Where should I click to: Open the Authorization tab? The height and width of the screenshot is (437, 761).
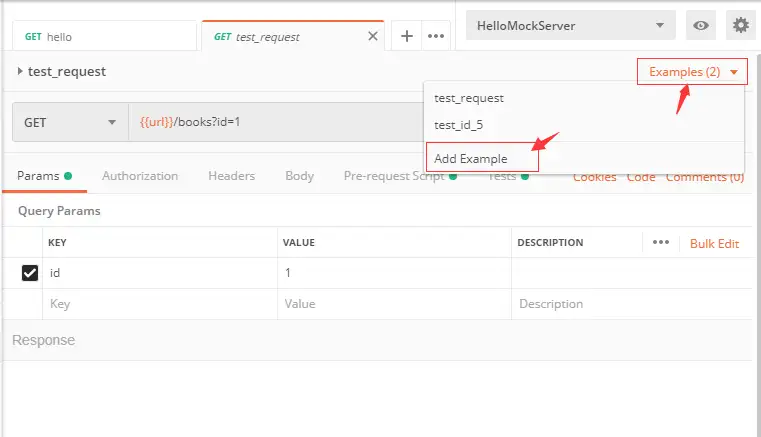[140, 176]
